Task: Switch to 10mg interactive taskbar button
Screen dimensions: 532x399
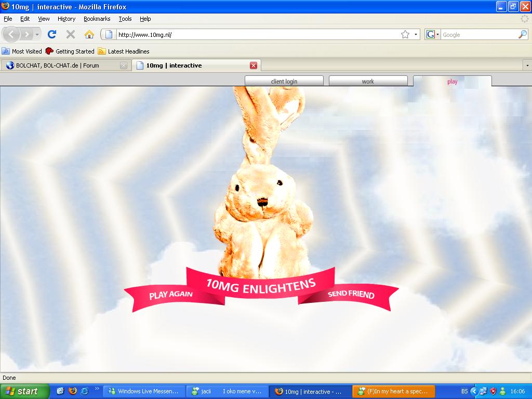Action: [311, 391]
